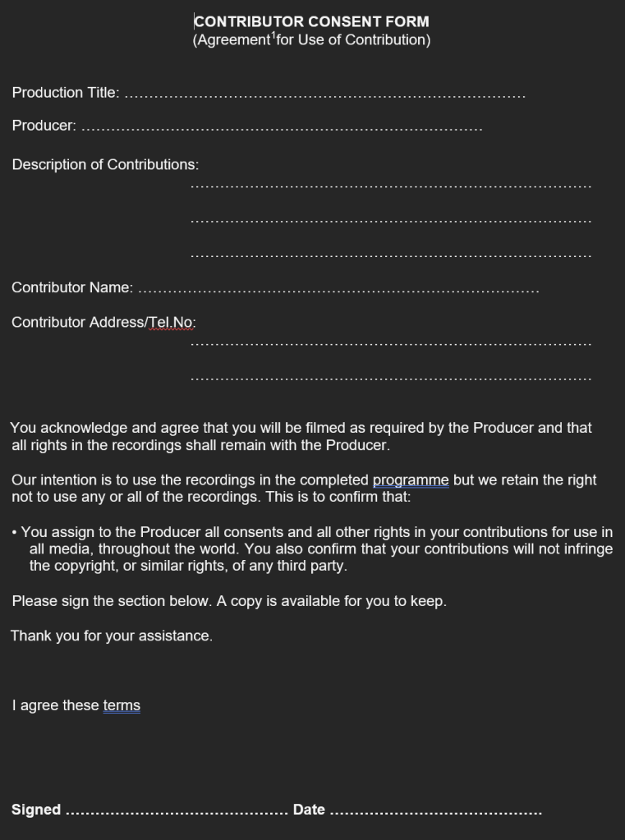Click the underlined word terms
Screen dimensions: 625x840
(x=122, y=705)
